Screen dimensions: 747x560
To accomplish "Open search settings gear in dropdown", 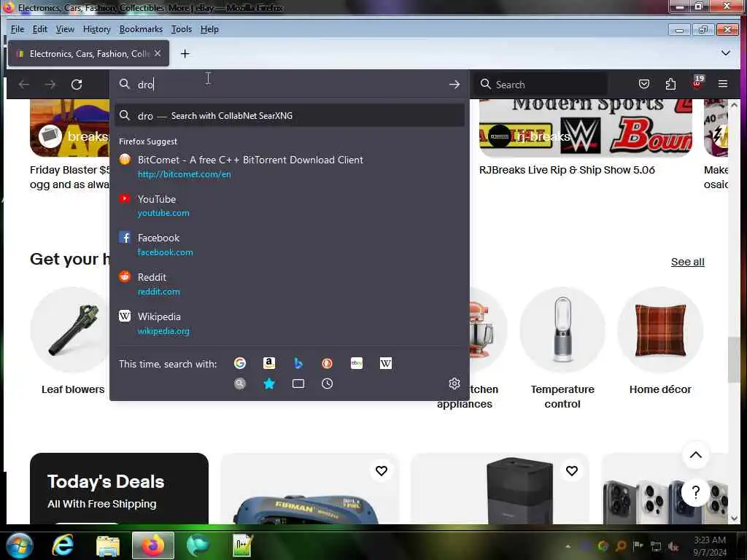I will coord(454,384).
